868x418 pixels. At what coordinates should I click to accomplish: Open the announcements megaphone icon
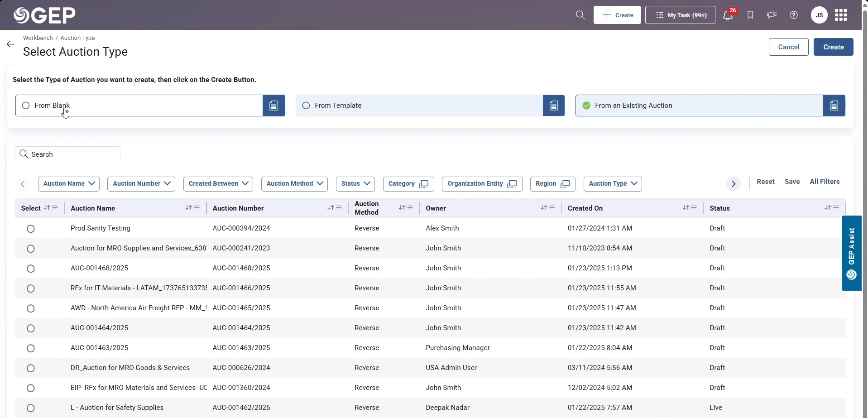pos(772,15)
